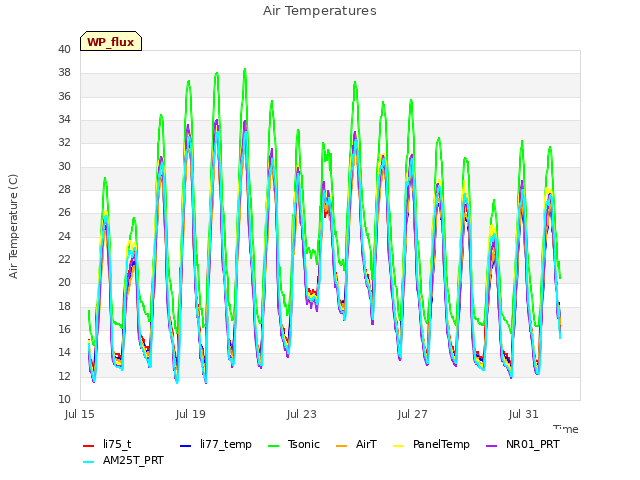The width and height of the screenshot is (640, 480).
Task: Click the Jul 27 x-axis label
Action: [x=413, y=415]
